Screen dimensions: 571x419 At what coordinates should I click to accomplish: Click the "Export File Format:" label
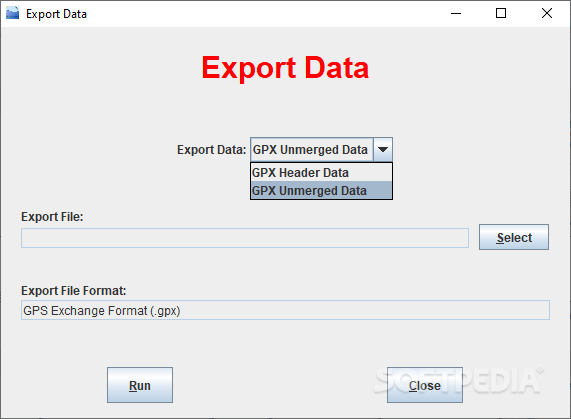[74, 290]
